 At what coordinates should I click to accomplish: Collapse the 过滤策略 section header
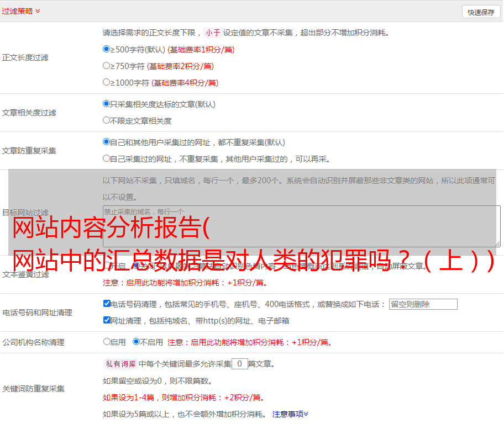point(21,11)
